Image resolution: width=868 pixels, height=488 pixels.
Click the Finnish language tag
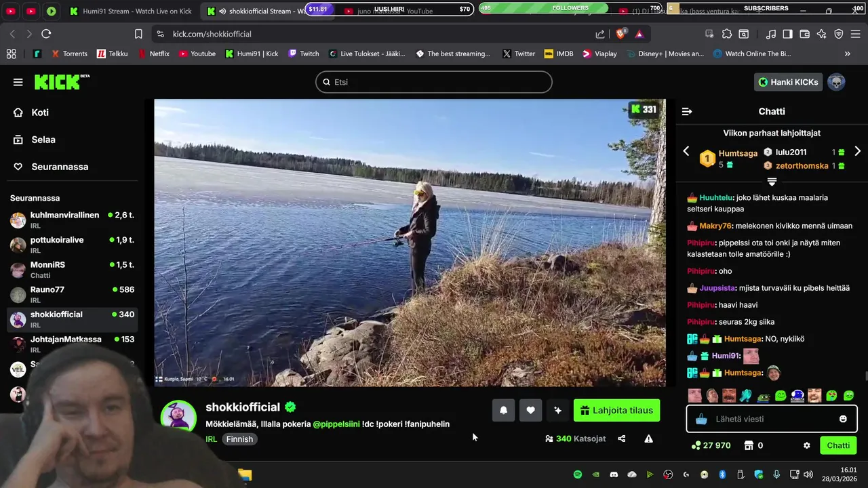coord(239,439)
